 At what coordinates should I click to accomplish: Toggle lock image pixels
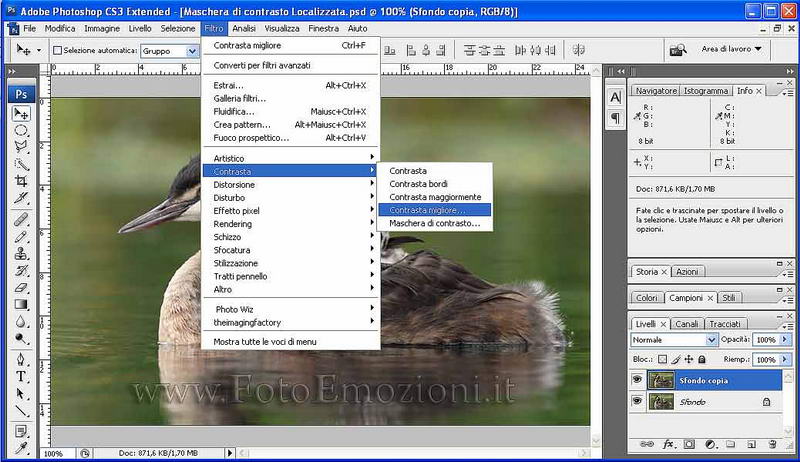676,359
